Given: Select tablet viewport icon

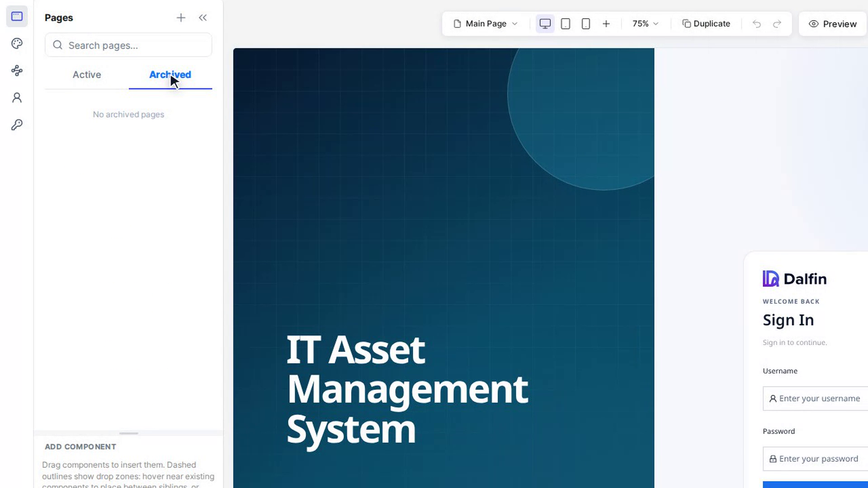Looking at the screenshot, I should 565,23.
